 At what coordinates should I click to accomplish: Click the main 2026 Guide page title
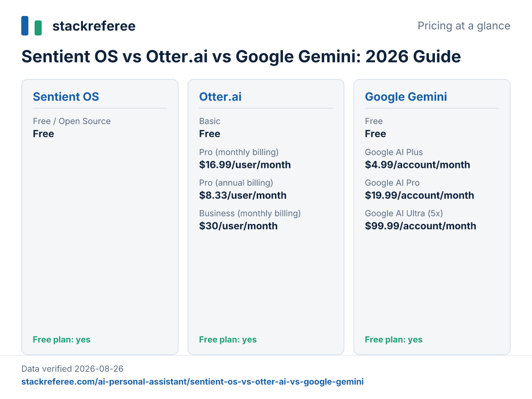[x=241, y=57]
